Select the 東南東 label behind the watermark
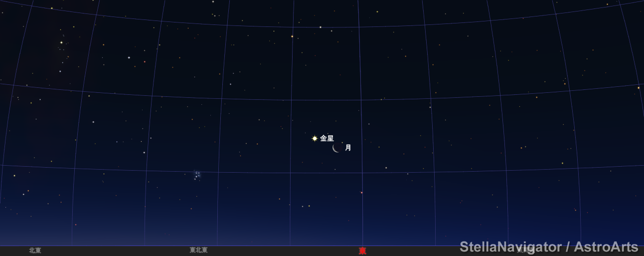 (525, 251)
